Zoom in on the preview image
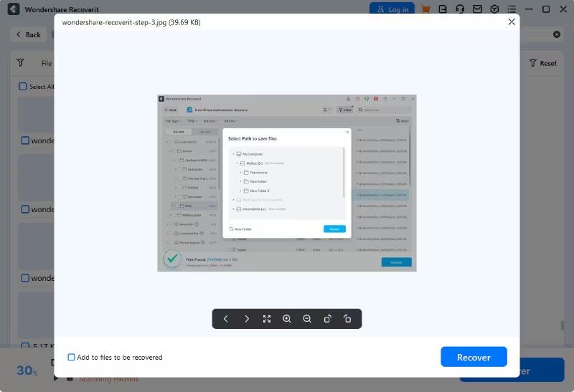The height and width of the screenshot is (392, 574). point(287,319)
